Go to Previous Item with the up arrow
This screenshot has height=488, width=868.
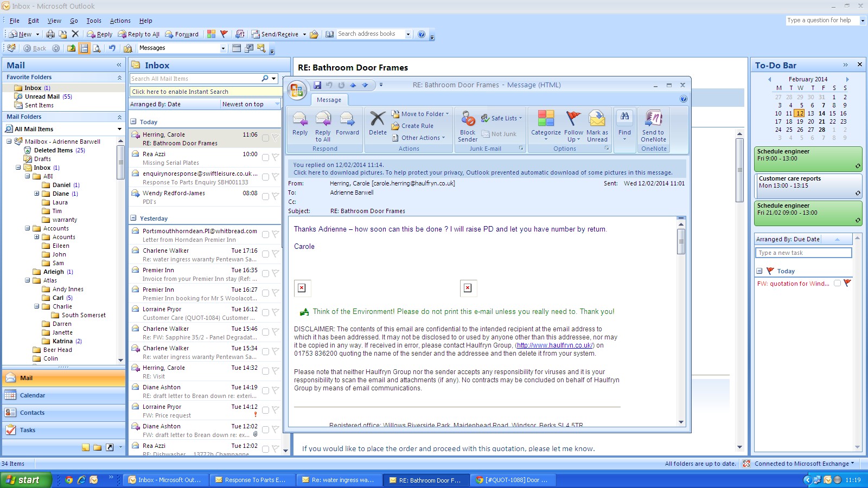pyautogui.click(x=353, y=85)
